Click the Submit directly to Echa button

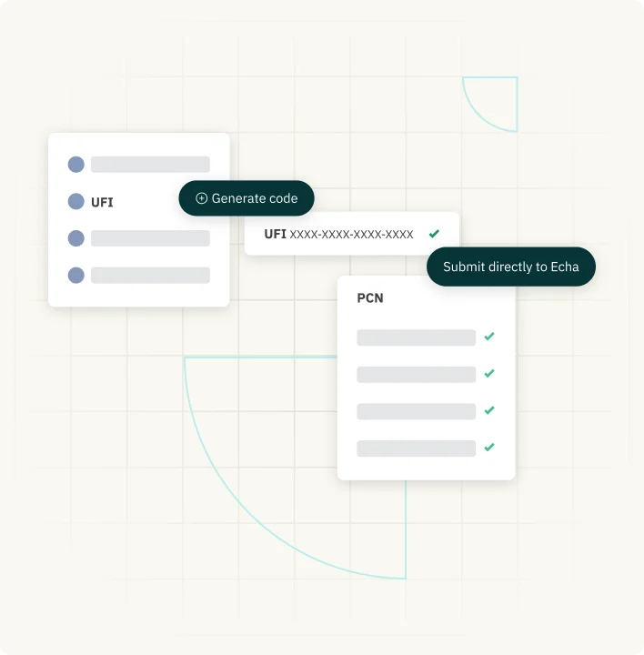tap(510, 267)
